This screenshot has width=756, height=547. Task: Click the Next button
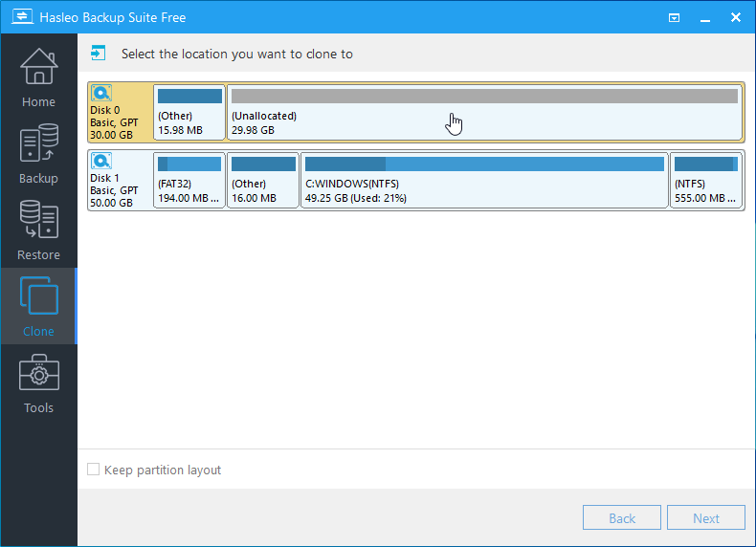706,517
